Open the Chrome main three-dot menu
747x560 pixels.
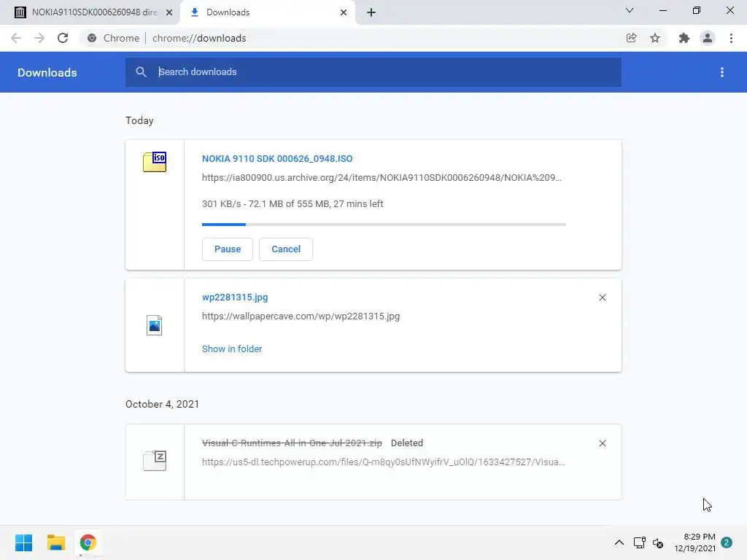731,38
